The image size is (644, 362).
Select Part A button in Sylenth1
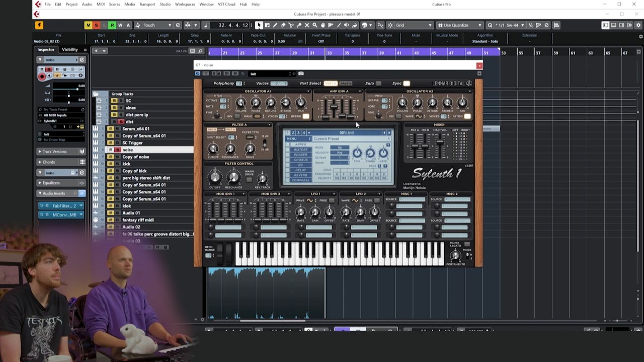pos(331,83)
